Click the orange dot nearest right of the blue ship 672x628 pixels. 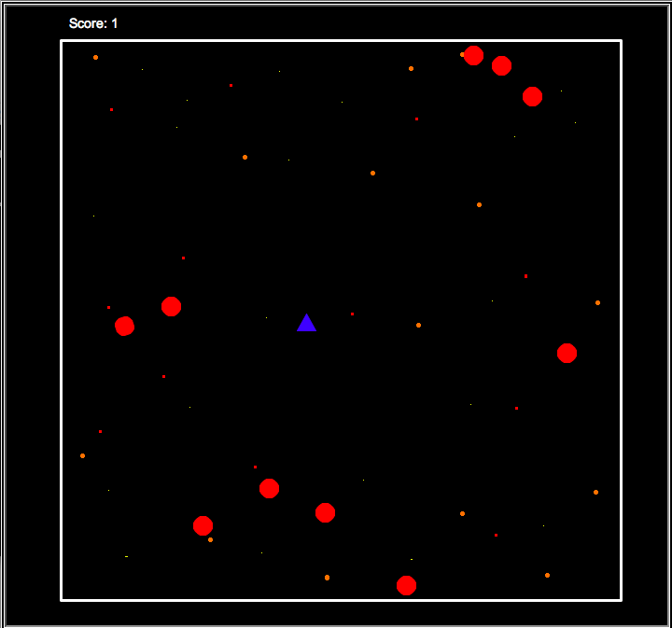pyautogui.click(x=418, y=325)
